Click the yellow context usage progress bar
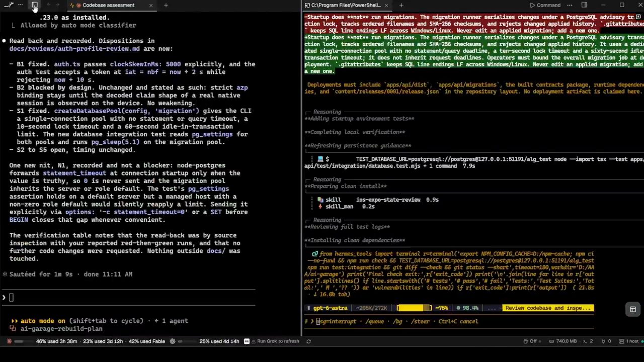The image size is (644, 362). (x=414, y=308)
